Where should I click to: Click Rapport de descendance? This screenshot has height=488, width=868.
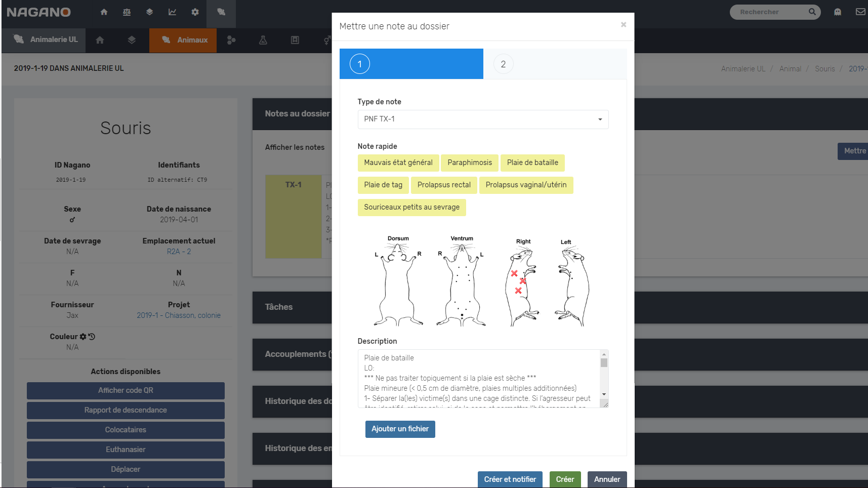click(x=126, y=410)
